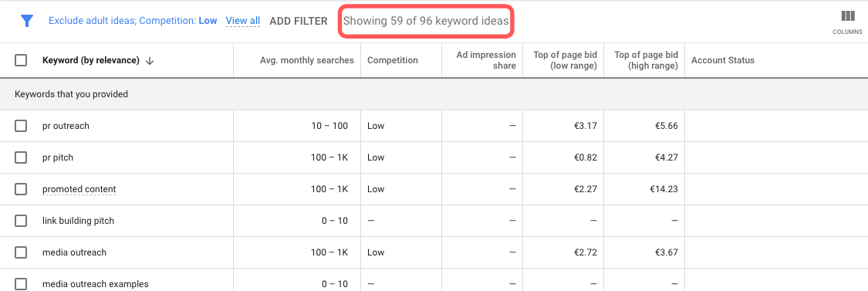The width and height of the screenshot is (868, 291).
Task: Select the media outreach checkbox
Action: pos(21,252)
